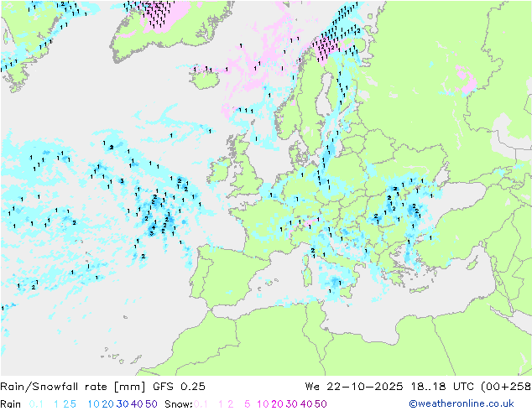
Task: Click the 'We' weekday abbreviation in the footer
Action: tap(312, 387)
